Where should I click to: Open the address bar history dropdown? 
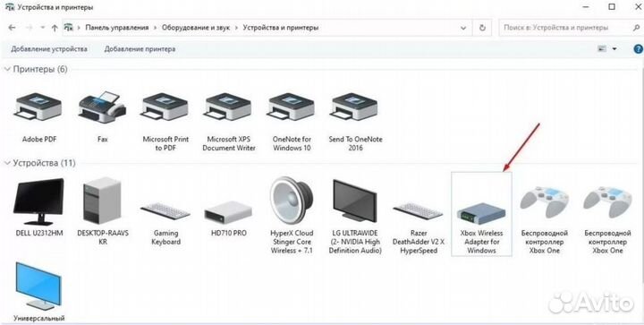click(463, 28)
